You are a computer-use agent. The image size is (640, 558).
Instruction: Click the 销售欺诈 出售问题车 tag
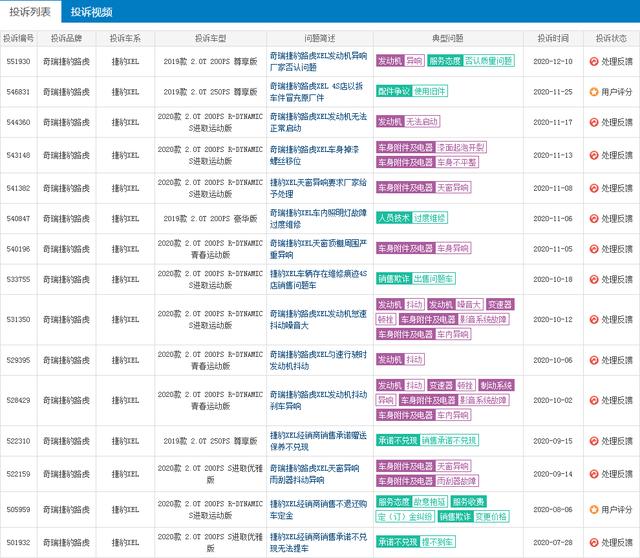click(416, 279)
